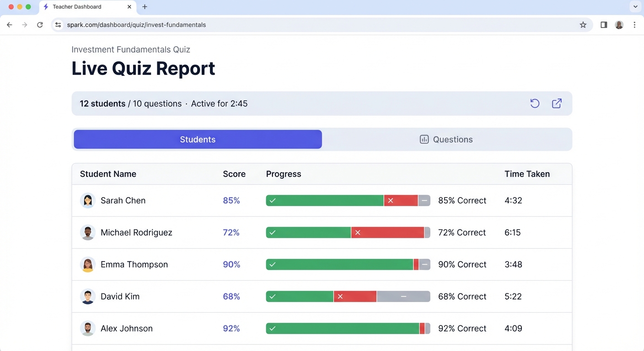Click the 4:32 time taken value
This screenshot has height=351, width=644.
pos(513,201)
